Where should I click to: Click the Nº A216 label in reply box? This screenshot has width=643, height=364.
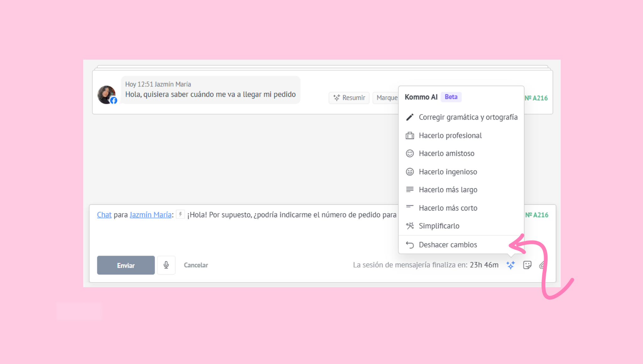click(537, 215)
